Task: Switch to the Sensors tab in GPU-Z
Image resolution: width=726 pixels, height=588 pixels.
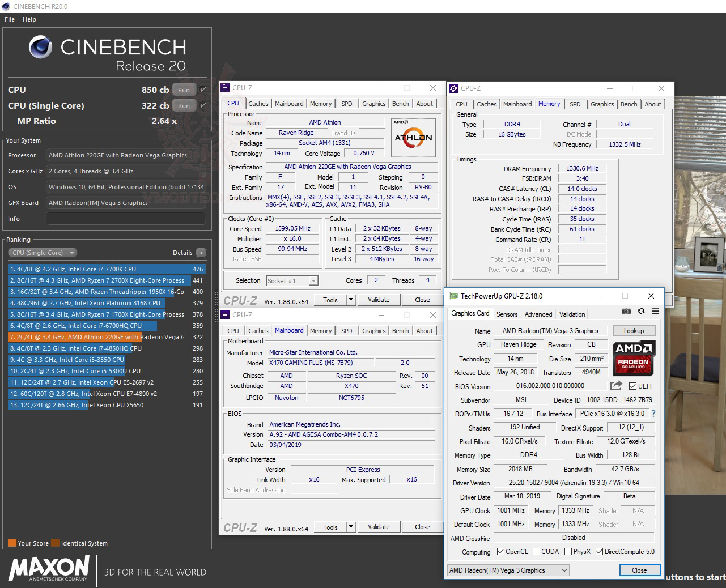Action: [x=507, y=314]
